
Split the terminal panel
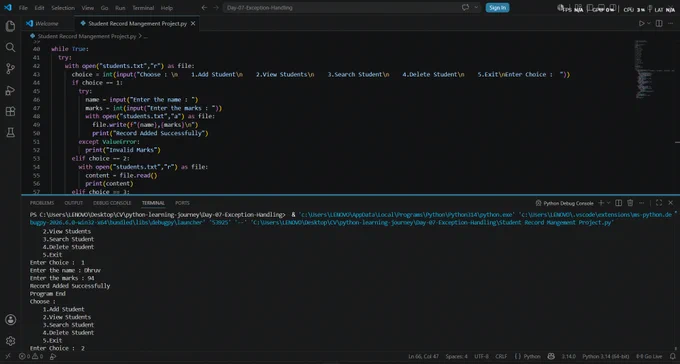click(x=618, y=203)
